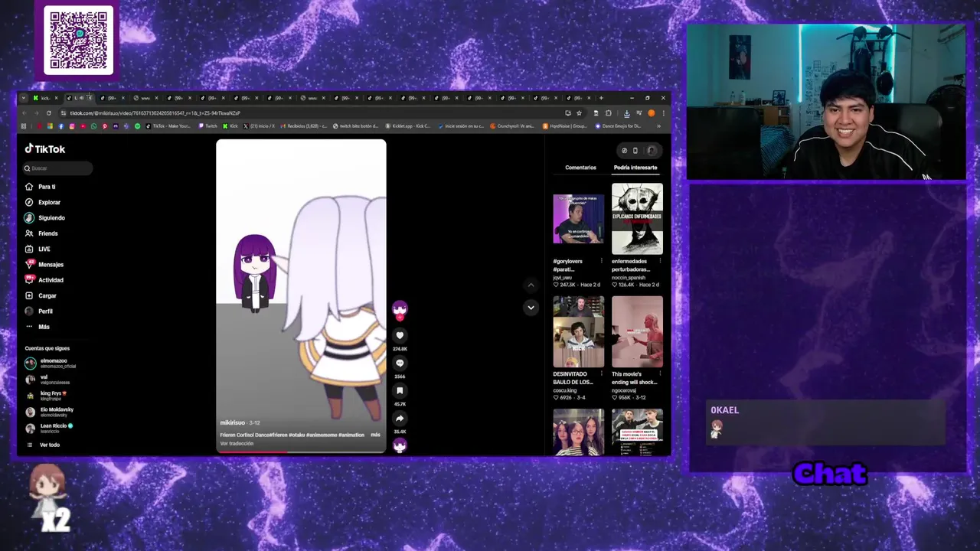Viewport: 980px width, 551px height.
Task: Show more bookmarks chevron
Action: (x=658, y=126)
